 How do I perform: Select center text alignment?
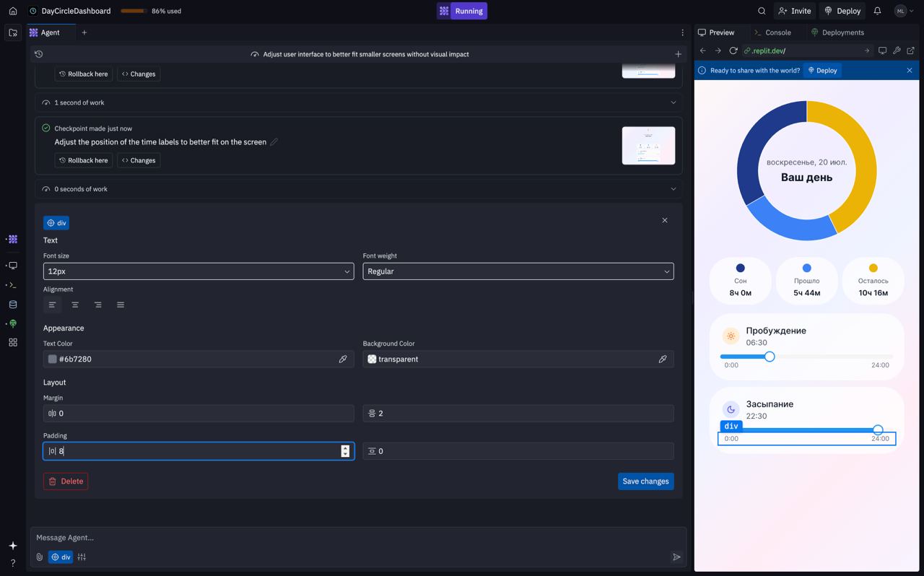coord(75,305)
